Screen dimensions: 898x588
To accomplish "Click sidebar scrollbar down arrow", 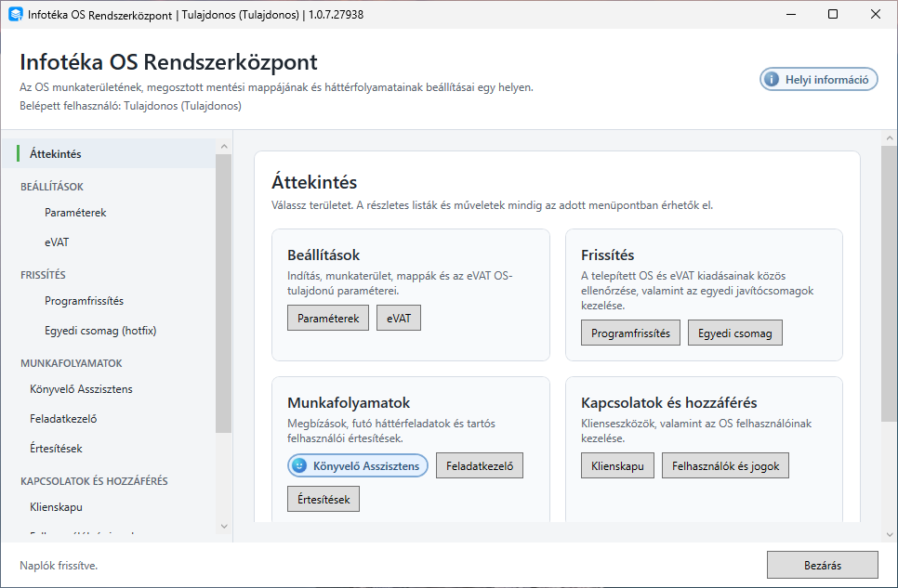I will pos(224,526).
